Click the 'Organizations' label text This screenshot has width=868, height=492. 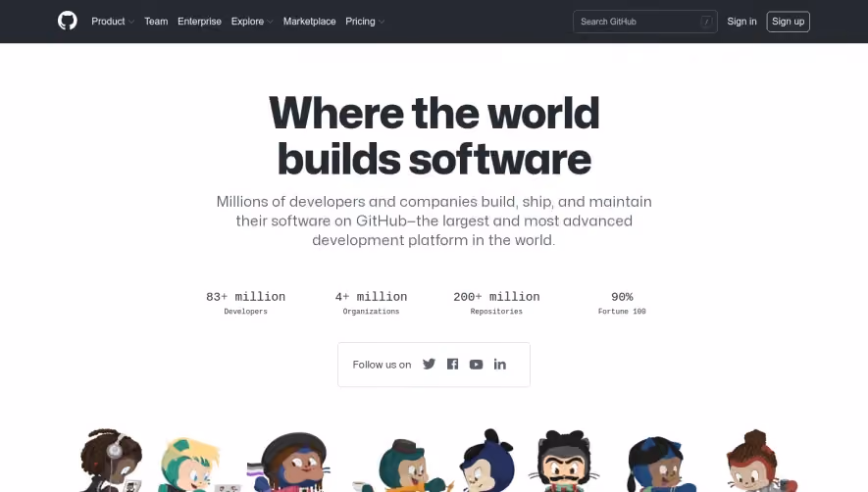(371, 312)
